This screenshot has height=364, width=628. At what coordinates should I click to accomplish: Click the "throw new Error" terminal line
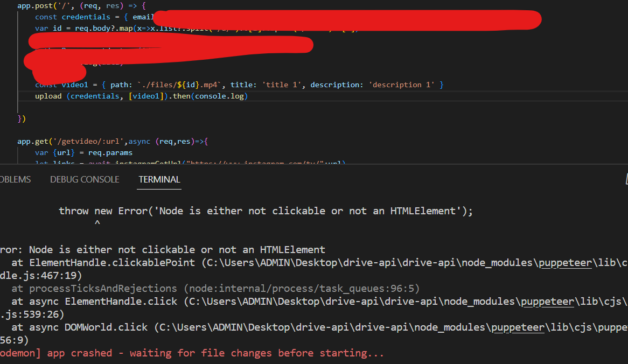point(266,211)
